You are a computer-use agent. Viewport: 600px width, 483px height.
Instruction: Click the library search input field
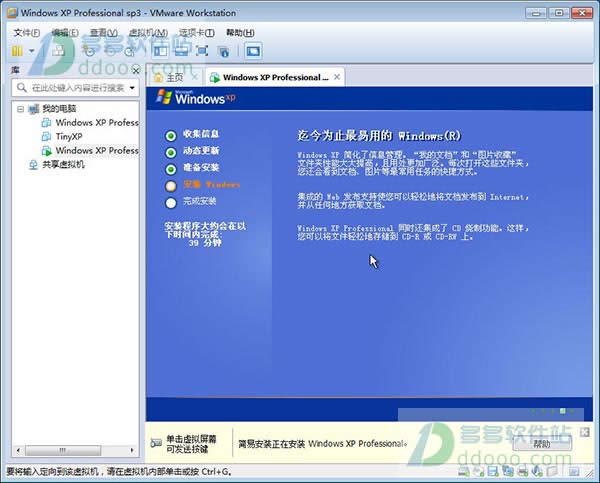(77, 88)
